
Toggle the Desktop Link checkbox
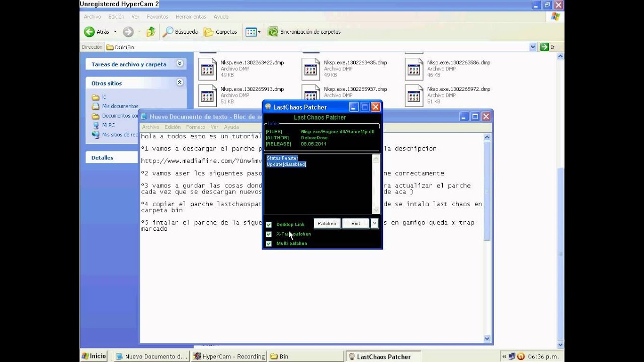pos(269,225)
